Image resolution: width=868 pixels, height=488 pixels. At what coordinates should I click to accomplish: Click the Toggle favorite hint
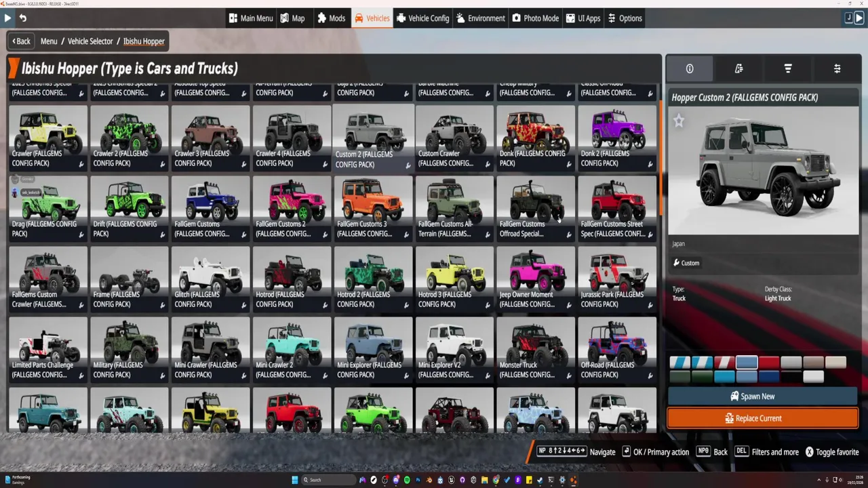(x=831, y=452)
